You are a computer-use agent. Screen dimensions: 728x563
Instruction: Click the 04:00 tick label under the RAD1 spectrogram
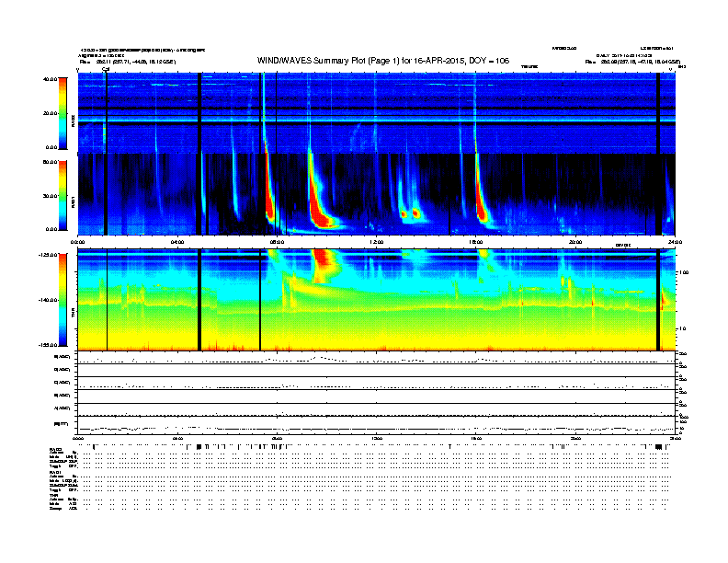coord(177,242)
